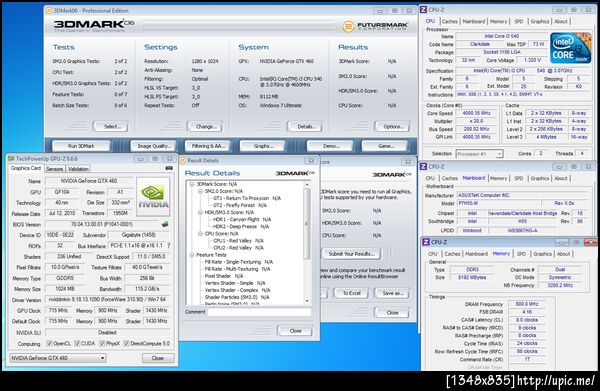Select "CPU1 - Red Valley" tree row

(x=238, y=241)
